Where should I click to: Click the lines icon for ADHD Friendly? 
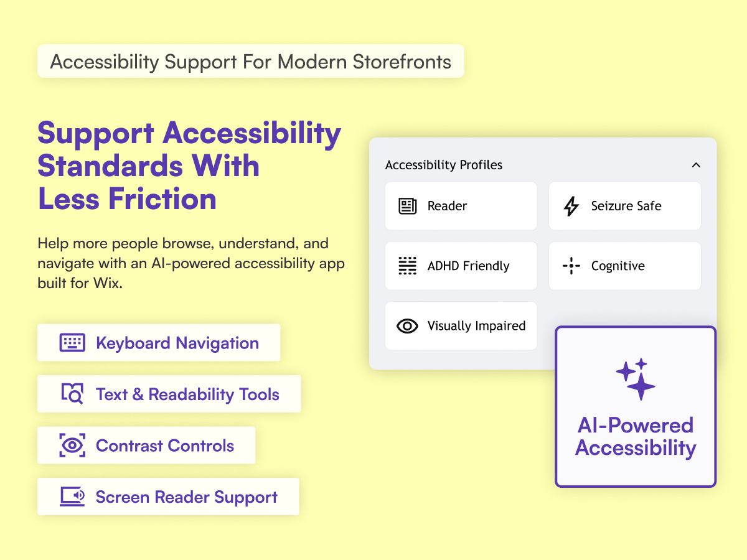[407, 266]
